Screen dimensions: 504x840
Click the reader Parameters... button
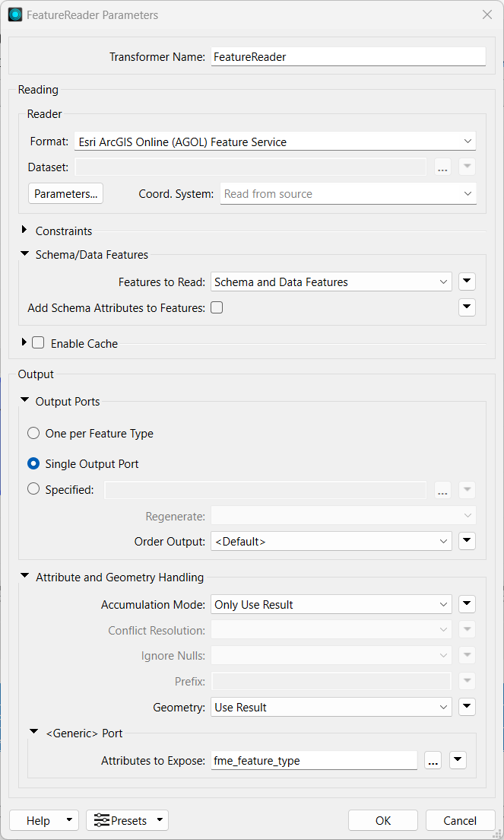coord(66,193)
